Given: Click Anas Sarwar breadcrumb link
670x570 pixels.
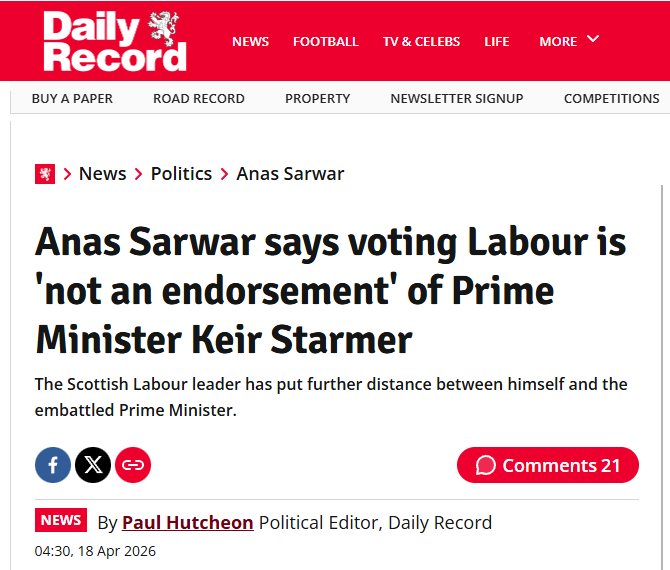Looking at the screenshot, I should (290, 174).
